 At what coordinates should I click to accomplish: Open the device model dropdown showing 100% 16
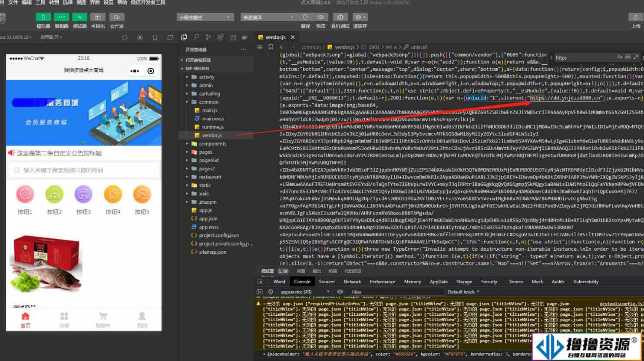(x=16, y=37)
